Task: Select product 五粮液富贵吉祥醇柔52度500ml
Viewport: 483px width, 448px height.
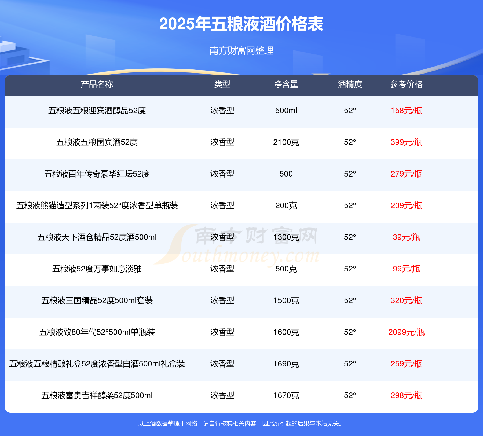Action: coord(97,395)
